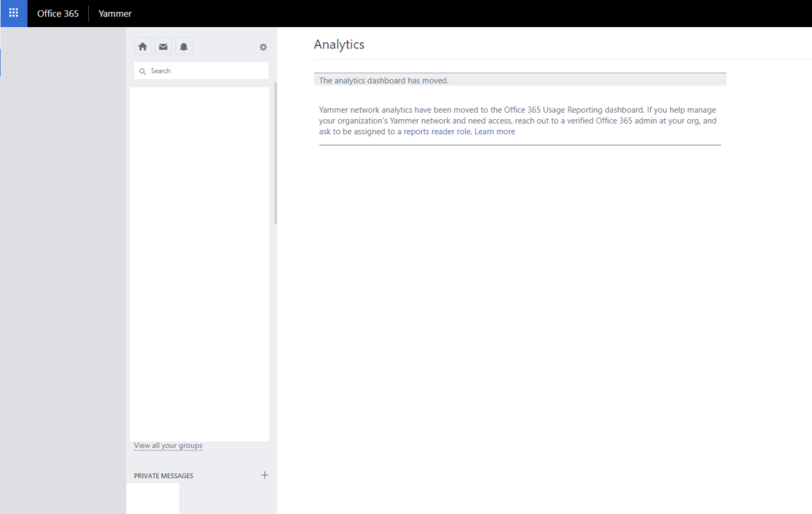Add a new private message
This screenshot has width=812, height=514.
click(265, 475)
